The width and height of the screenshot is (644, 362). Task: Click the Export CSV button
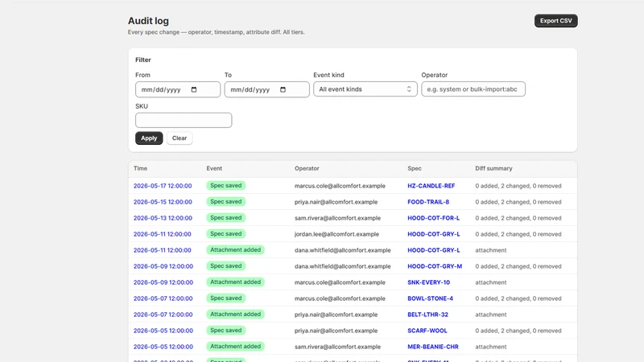coord(555,21)
